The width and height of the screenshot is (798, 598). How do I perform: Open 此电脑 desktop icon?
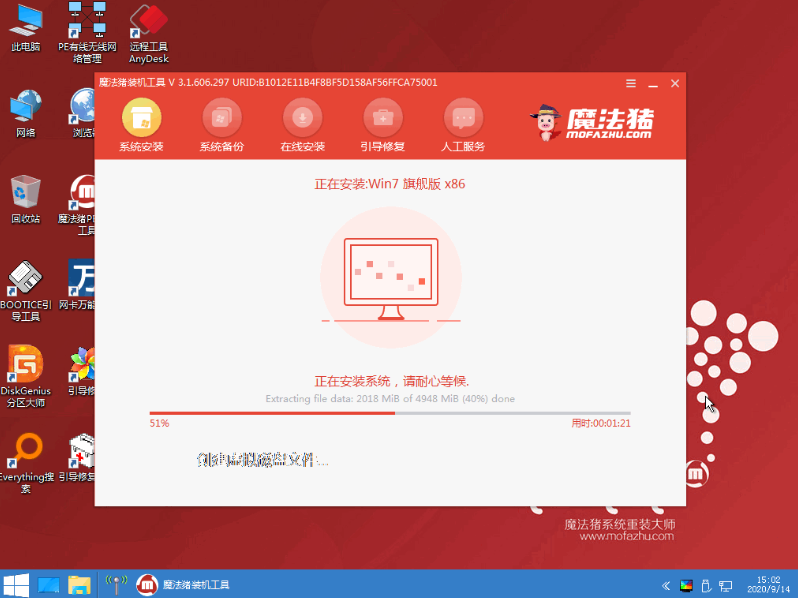pos(25,28)
